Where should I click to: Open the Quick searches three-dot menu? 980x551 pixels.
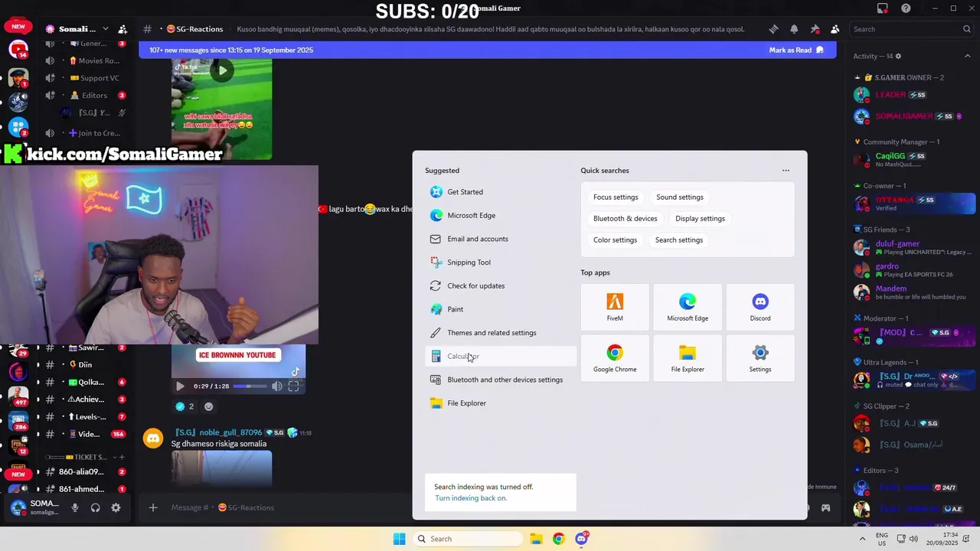point(786,171)
